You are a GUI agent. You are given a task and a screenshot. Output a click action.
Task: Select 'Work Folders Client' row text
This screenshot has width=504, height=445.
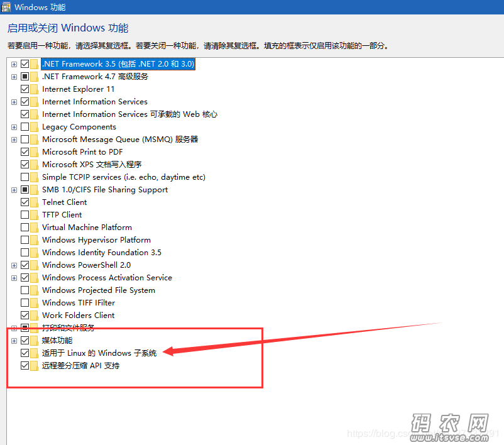[x=78, y=315]
